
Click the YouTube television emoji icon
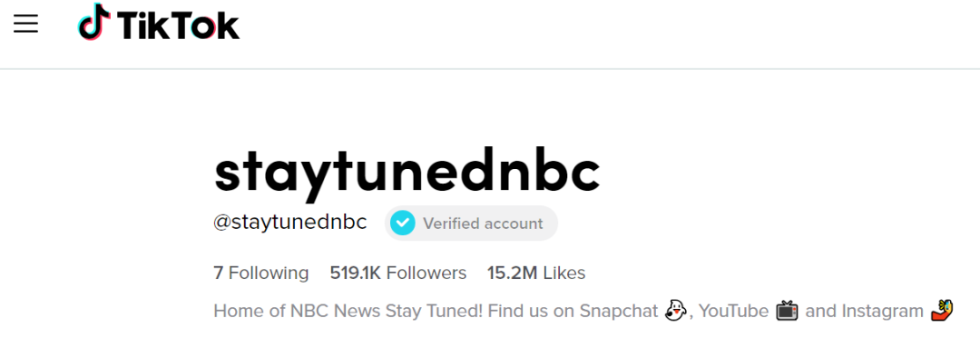coord(787,311)
